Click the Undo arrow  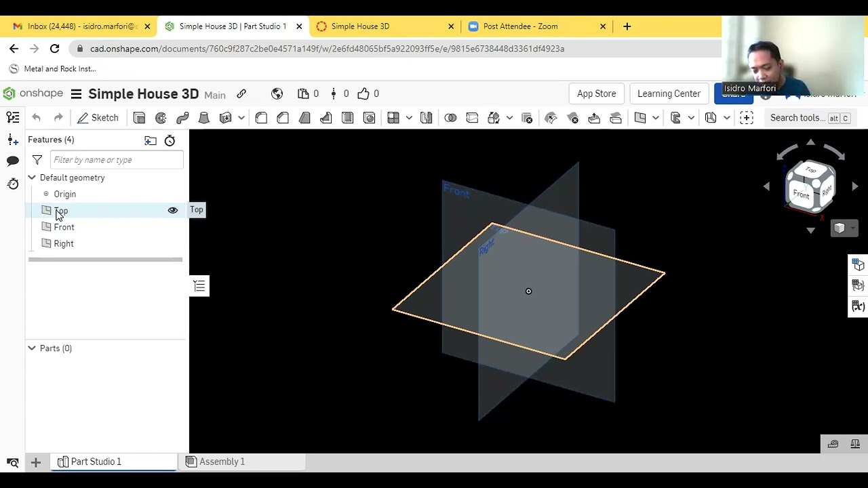[37, 118]
